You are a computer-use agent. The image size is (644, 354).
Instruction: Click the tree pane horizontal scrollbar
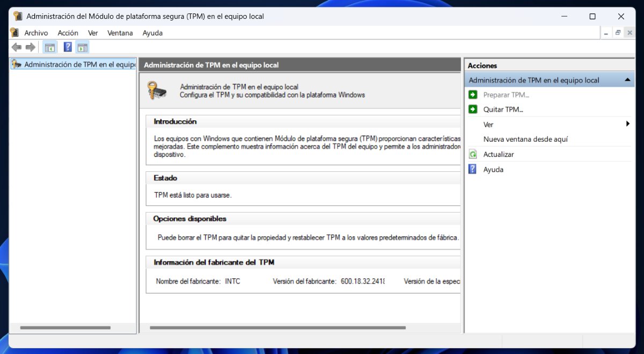65,328
